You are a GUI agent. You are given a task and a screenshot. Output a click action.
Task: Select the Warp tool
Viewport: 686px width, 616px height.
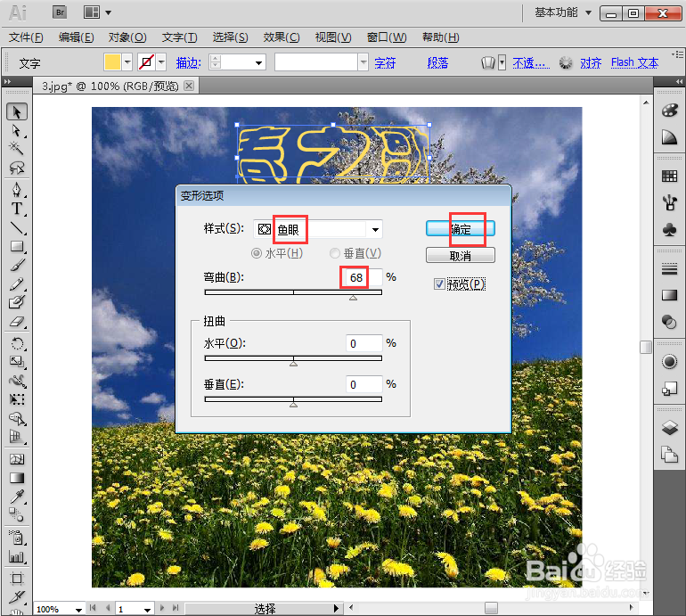(x=17, y=381)
